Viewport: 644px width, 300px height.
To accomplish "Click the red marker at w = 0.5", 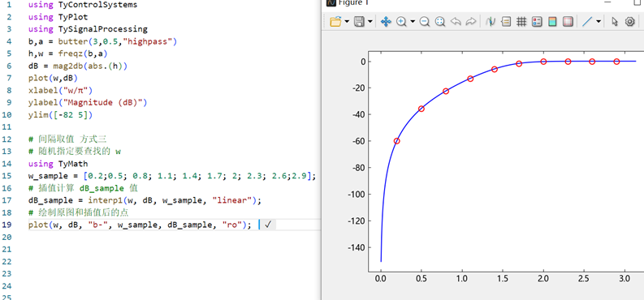I will 421,109.
